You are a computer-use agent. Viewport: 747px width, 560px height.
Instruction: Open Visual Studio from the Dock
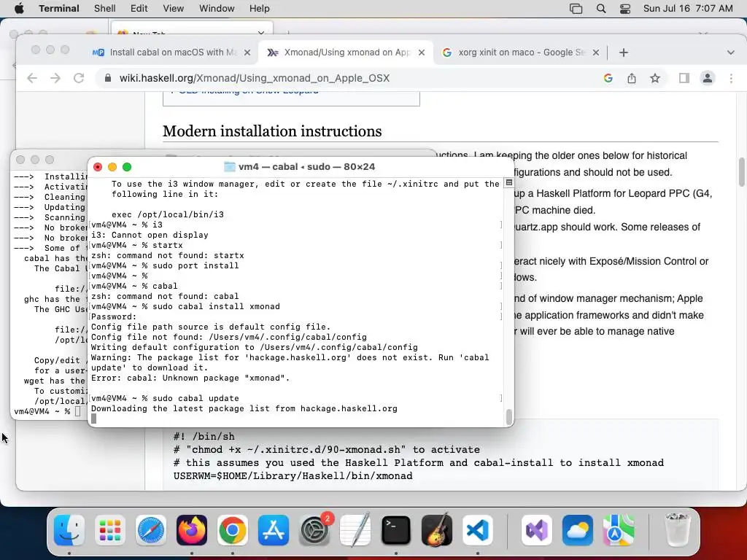pos(537,530)
